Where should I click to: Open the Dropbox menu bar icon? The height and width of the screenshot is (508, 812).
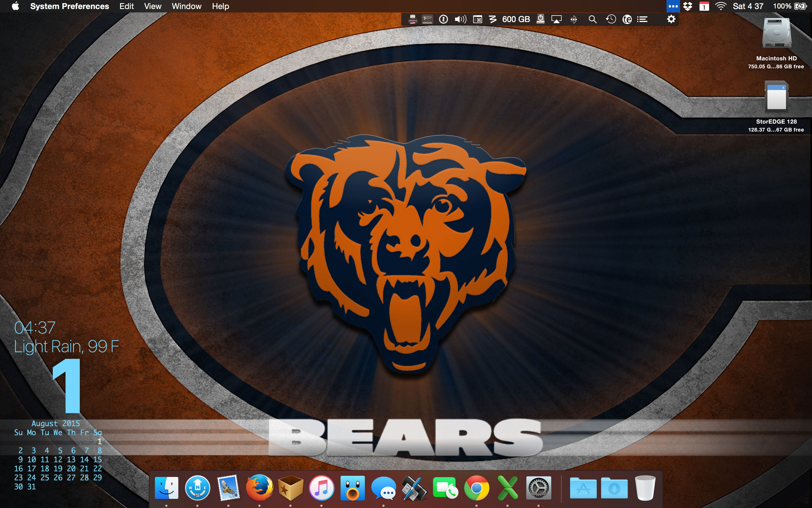(x=688, y=6)
